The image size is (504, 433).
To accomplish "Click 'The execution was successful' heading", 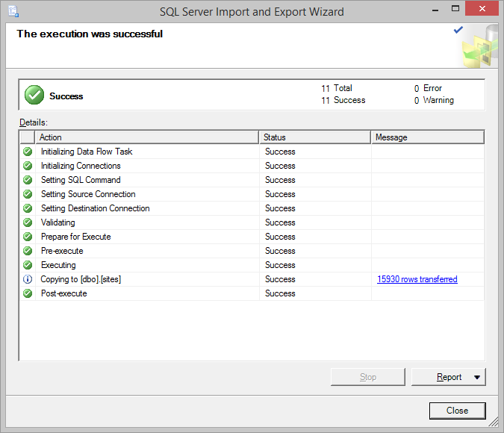I will point(90,34).
